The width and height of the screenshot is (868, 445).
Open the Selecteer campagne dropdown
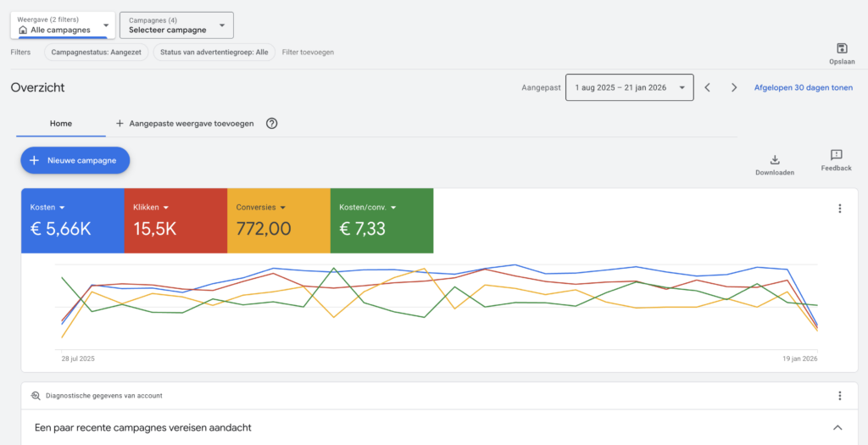point(176,25)
